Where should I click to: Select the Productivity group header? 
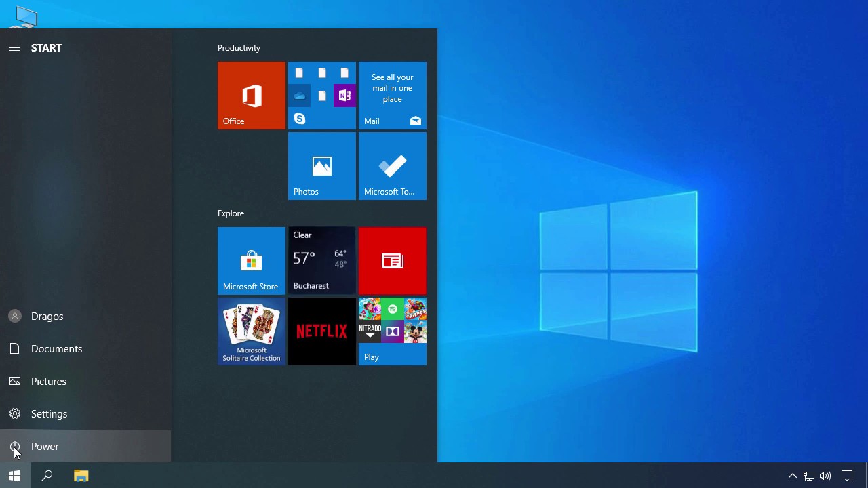pyautogui.click(x=239, y=47)
